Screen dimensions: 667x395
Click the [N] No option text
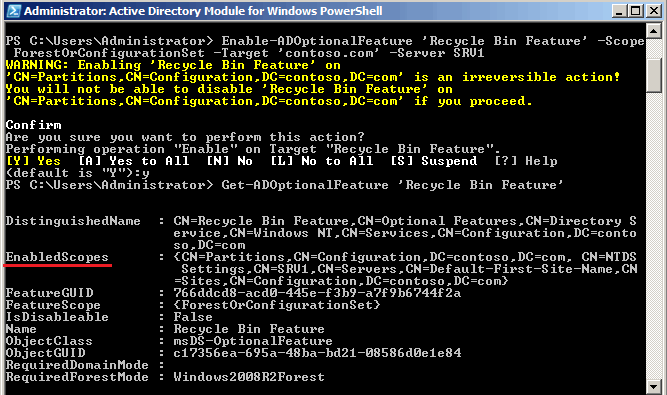coord(230,161)
